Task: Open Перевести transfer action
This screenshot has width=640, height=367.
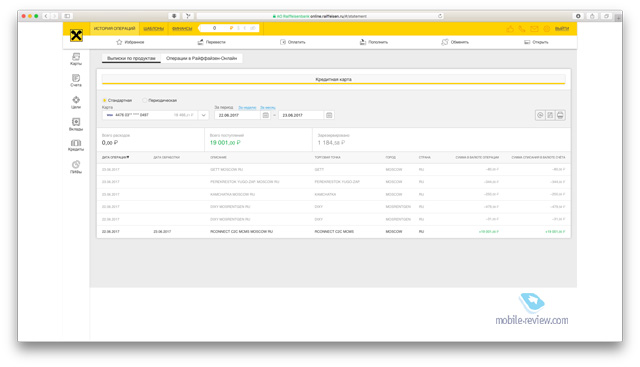Action: 211,42
